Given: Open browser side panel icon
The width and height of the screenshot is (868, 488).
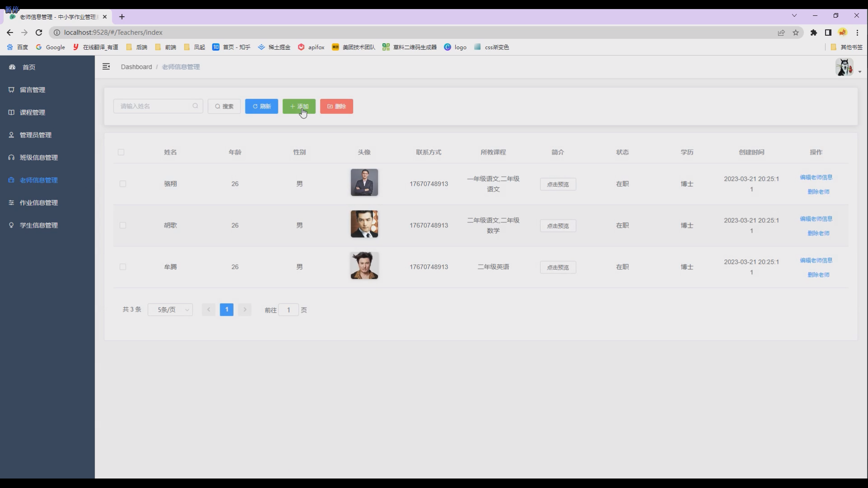Looking at the screenshot, I should point(828,33).
